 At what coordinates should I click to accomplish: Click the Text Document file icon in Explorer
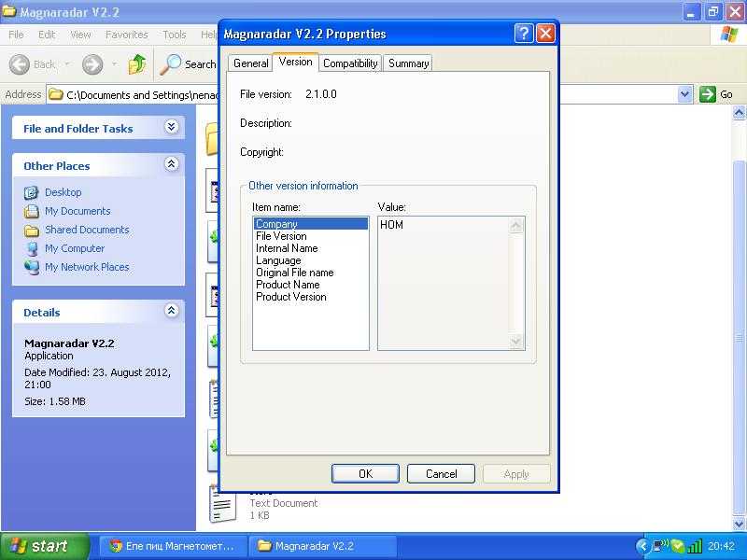click(222, 504)
